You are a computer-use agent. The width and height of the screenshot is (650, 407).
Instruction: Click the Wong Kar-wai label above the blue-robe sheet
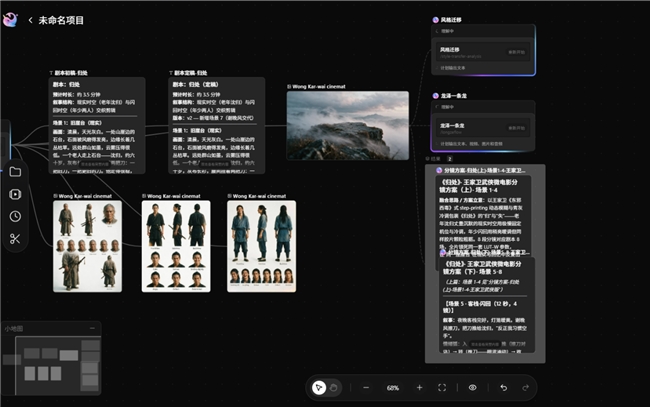click(259, 196)
